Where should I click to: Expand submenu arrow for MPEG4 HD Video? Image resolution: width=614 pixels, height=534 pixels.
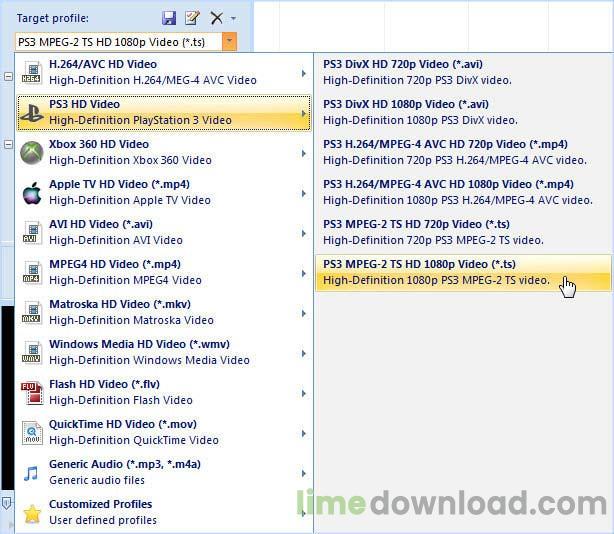[303, 273]
